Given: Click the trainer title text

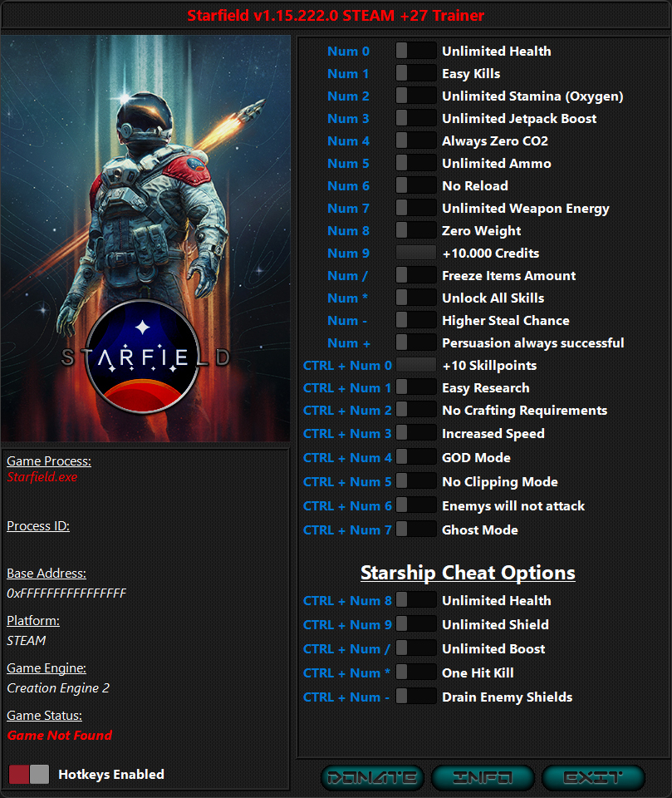Looking at the screenshot, I should pos(336,15).
